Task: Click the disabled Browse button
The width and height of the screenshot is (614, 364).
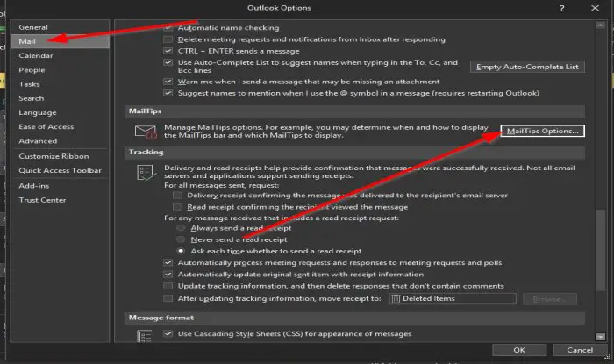Action: point(549,299)
